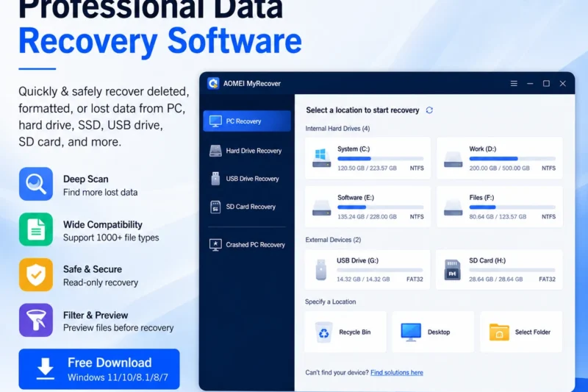Click the 80.64 GB / 123.57 GB text
588x392 pixels.
pos(498,216)
